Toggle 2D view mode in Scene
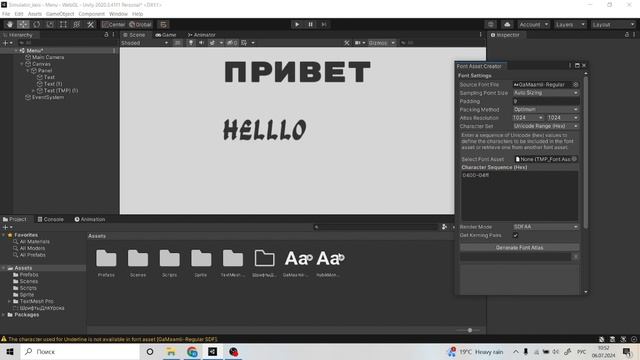The width and height of the screenshot is (640, 360). pyautogui.click(x=177, y=42)
